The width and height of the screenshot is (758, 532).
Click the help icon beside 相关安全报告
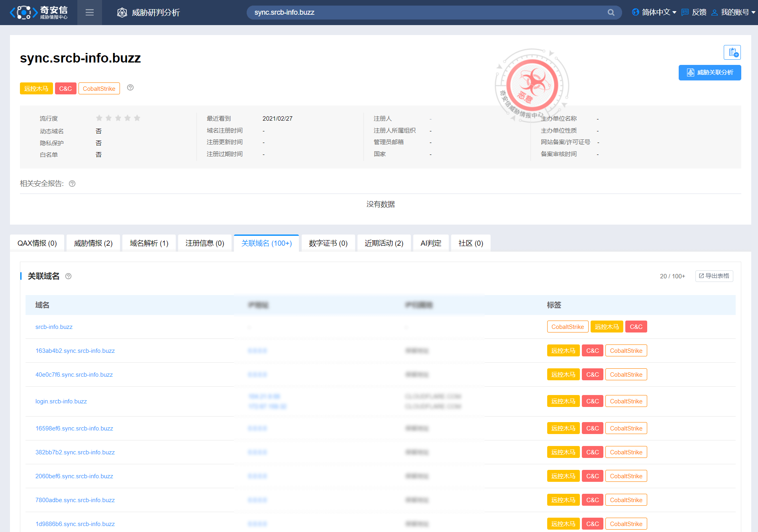pos(72,184)
